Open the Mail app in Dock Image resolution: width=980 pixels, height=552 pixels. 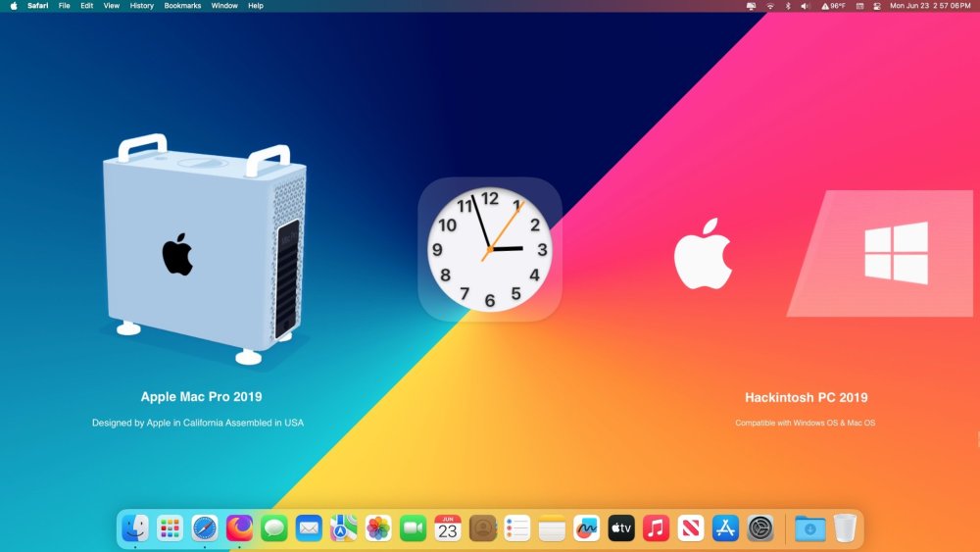click(x=309, y=528)
